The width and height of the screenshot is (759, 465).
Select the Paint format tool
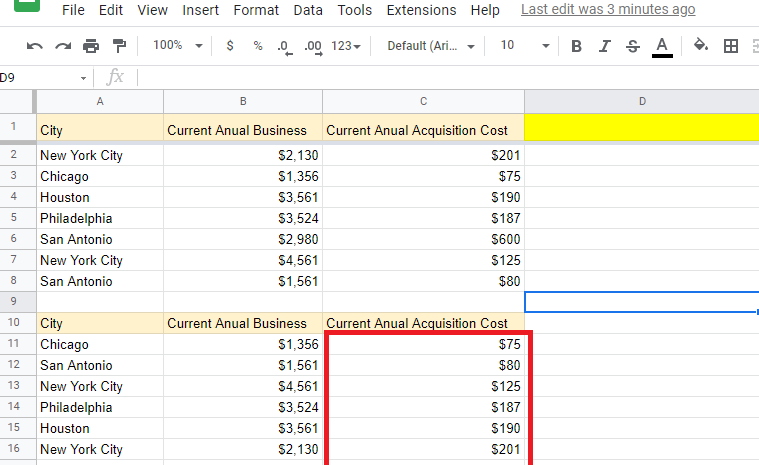pyautogui.click(x=120, y=46)
